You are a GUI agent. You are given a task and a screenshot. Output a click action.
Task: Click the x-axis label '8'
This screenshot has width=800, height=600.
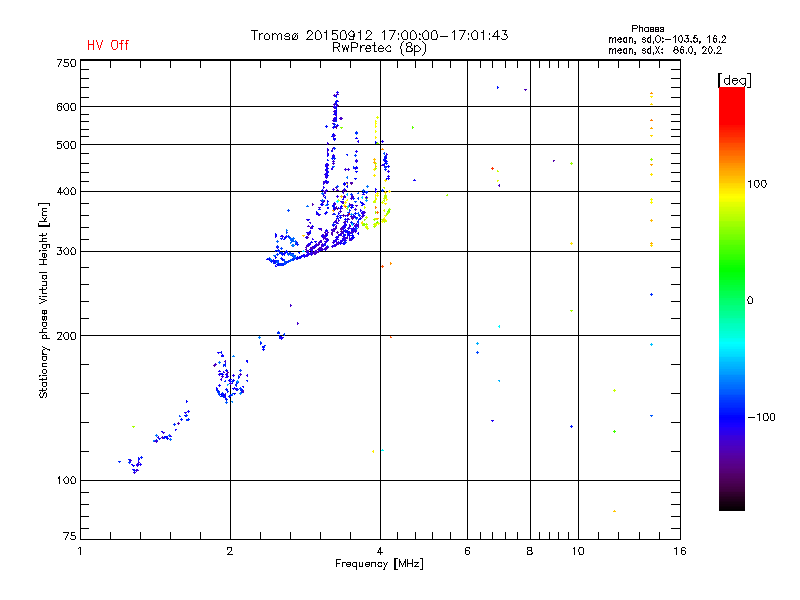pos(530,551)
